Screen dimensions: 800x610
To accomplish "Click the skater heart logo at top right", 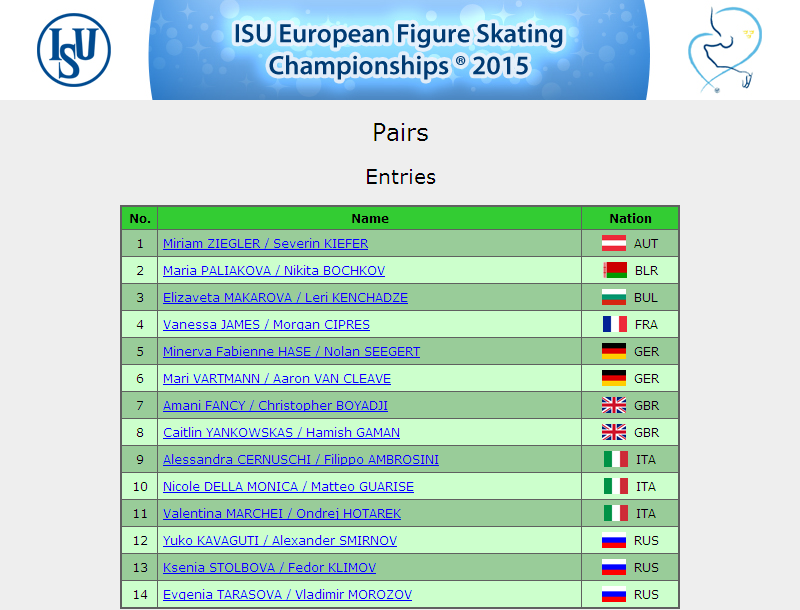I will 724,49.
